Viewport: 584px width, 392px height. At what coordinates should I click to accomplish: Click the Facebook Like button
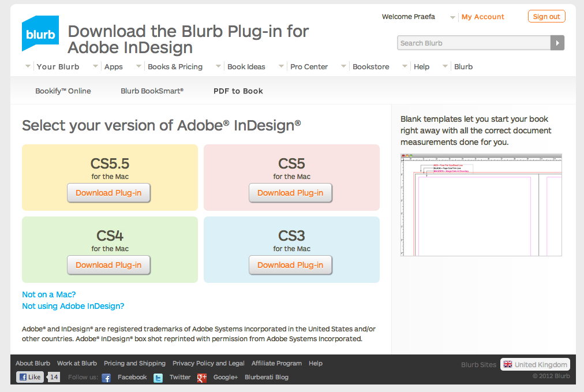coord(30,377)
